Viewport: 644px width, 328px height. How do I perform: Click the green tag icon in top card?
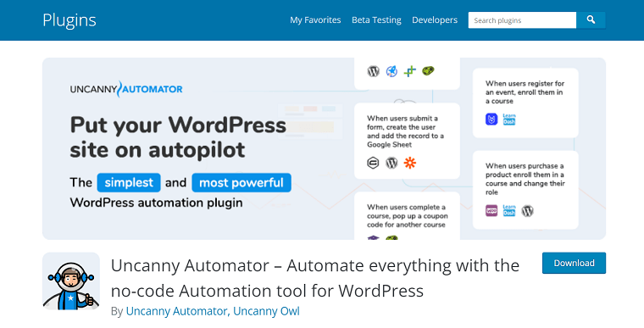tap(428, 70)
